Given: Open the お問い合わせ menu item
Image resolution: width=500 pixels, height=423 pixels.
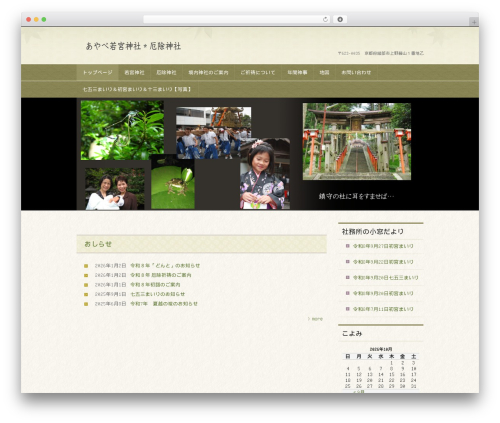Looking at the screenshot, I should 356,72.
